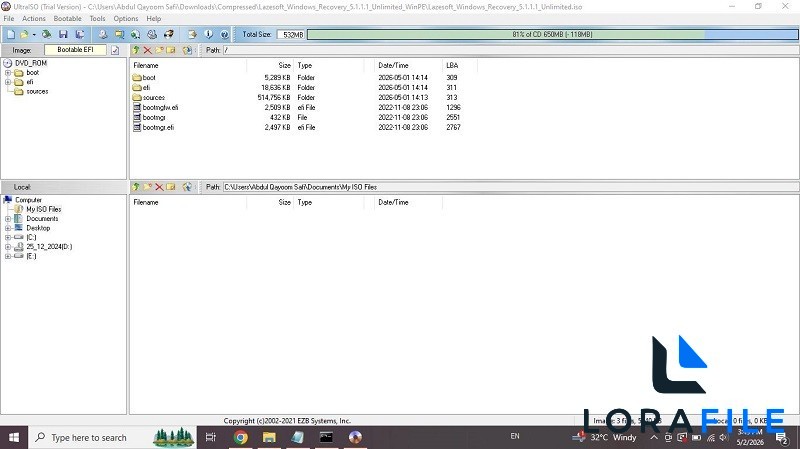Open Chrome from the taskbar
The height and width of the screenshot is (449, 800).
240,437
